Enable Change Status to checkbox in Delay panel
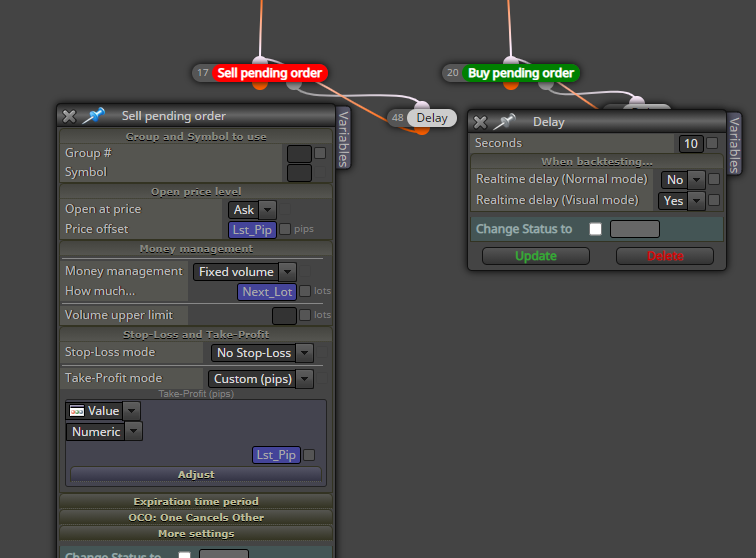Screen dimensions: 756x558 tap(595, 229)
